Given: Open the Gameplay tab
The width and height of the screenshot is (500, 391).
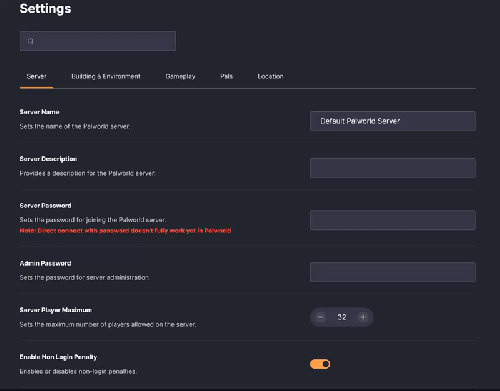Looking at the screenshot, I should coord(180,76).
